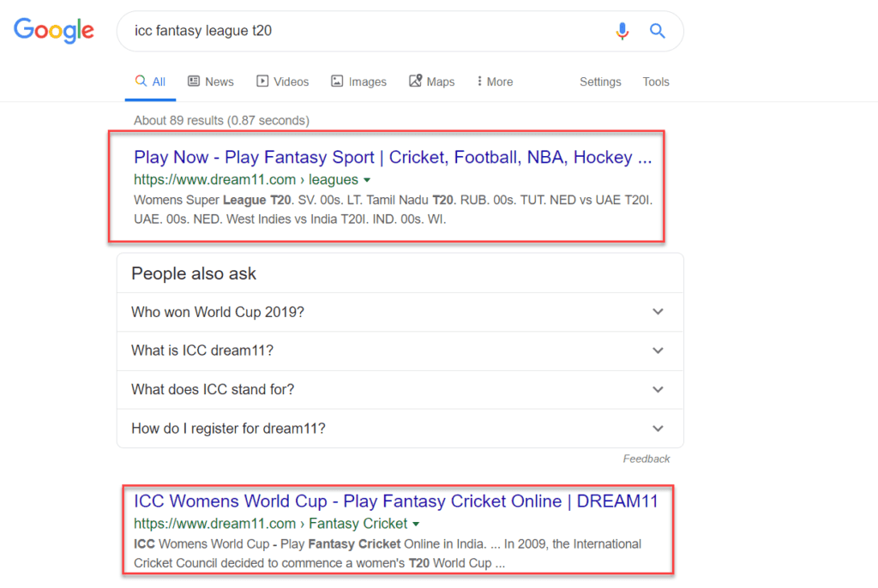This screenshot has width=878, height=588.
Task: Select the All results tab
Action: pyautogui.click(x=150, y=81)
